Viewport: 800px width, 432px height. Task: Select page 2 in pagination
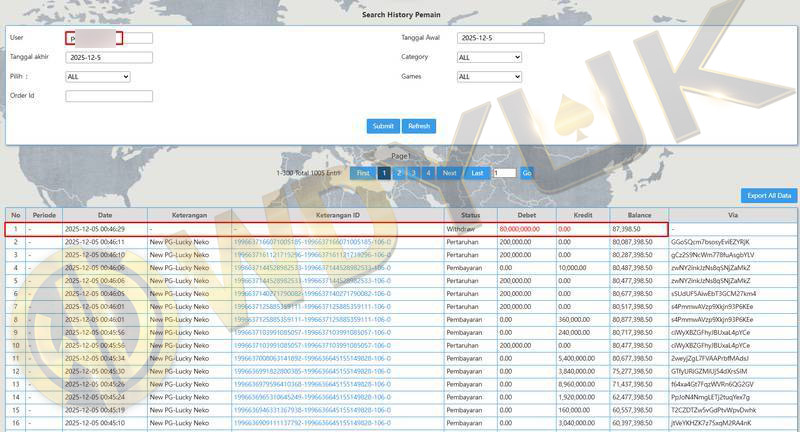399,173
